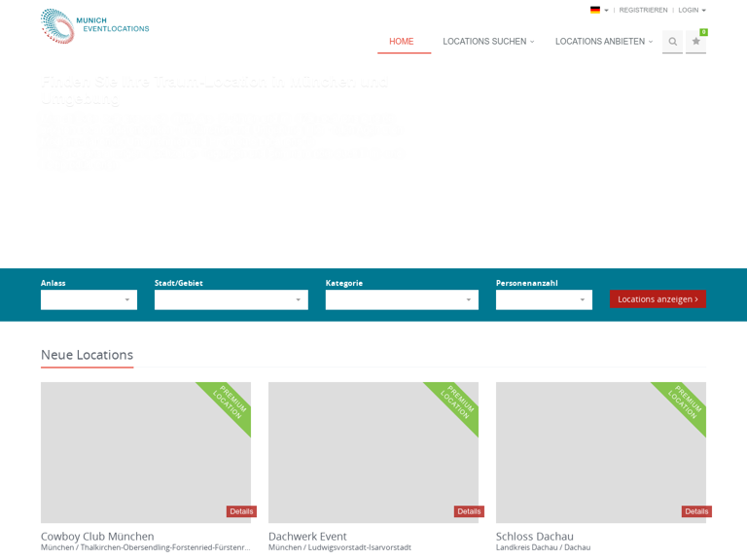
Task: Open the favorites star icon
Action: coord(695,42)
